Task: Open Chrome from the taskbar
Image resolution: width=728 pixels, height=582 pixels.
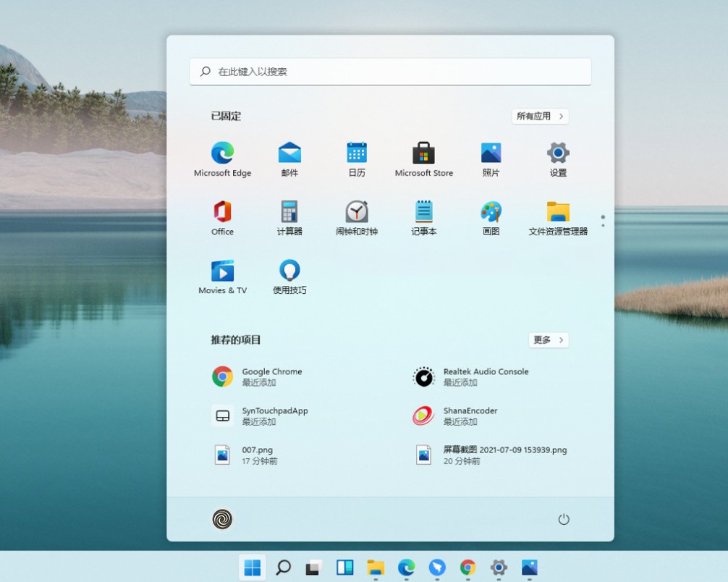Action: 467,567
